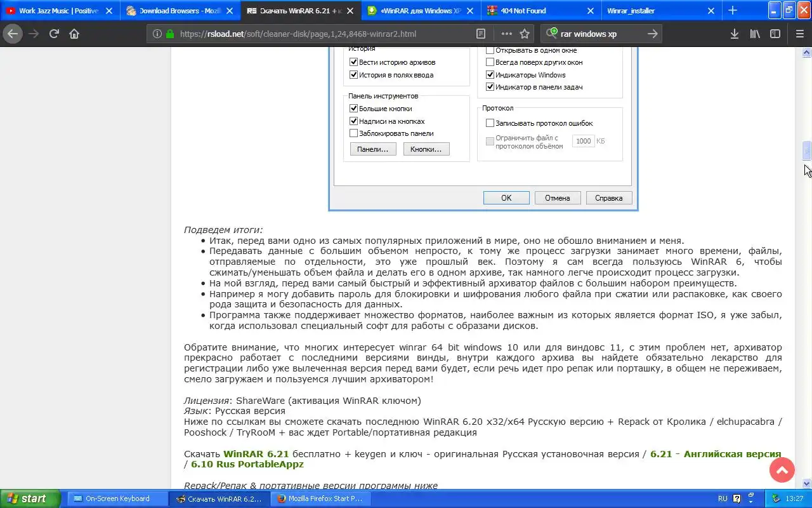This screenshot has height=508, width=812.
Task: Open the page actions three-dot menu
Action: click(506, 34)
